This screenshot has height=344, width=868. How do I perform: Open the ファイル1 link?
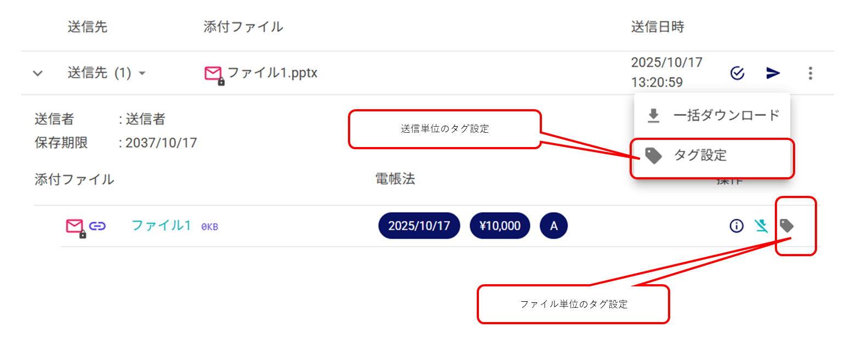click(161, 225)
